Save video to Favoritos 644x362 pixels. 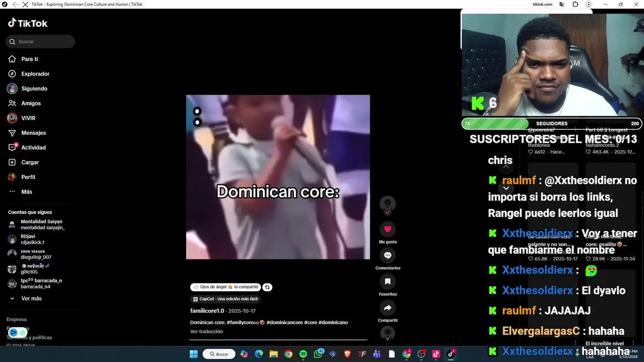(387, 282)
